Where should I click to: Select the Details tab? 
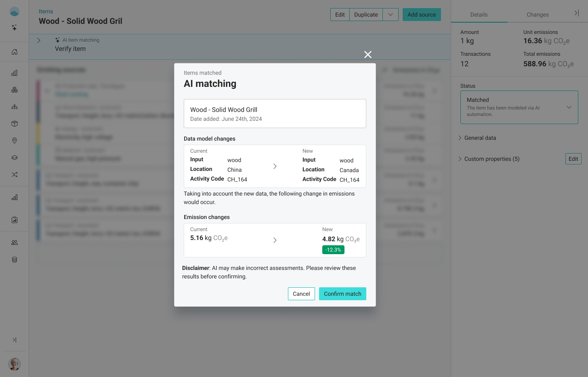(x=479, y=15)
